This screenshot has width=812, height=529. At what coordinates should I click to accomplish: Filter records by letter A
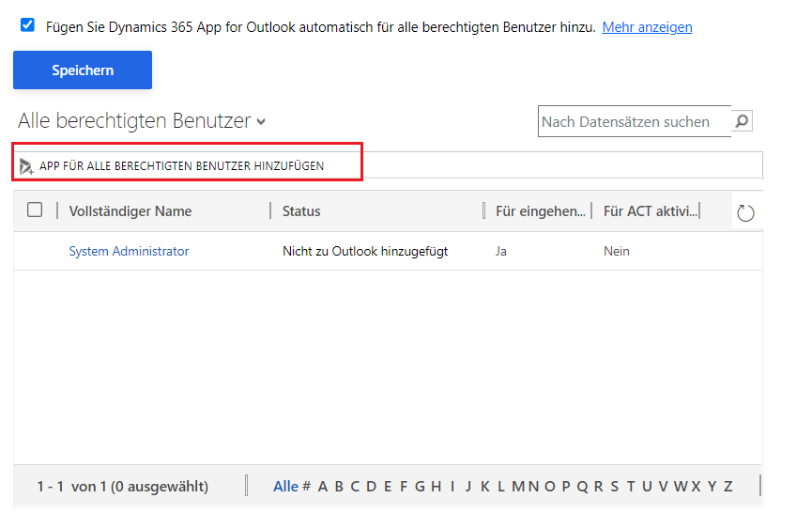323,487
